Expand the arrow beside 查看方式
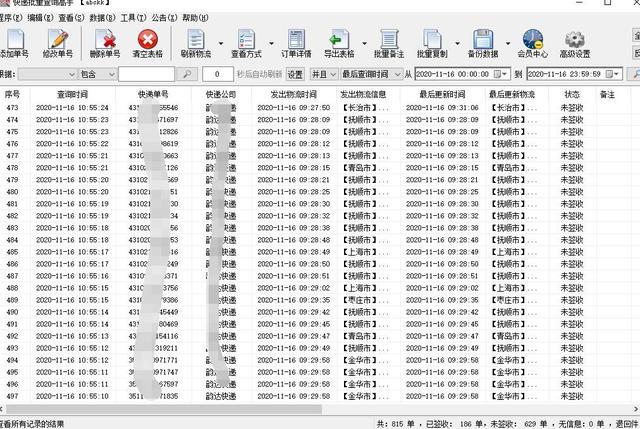The height and width of the screenshot is (429, 640). click(x=271, y=43)
